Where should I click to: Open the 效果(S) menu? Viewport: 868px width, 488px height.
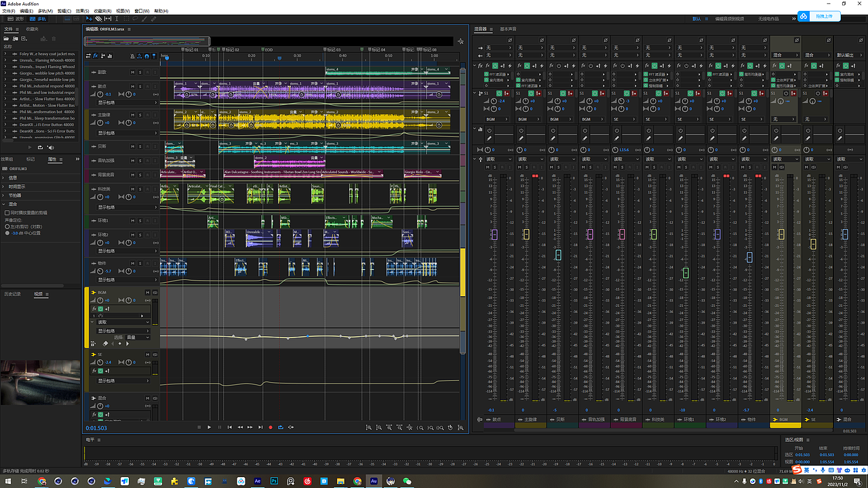tap(82, 12)
